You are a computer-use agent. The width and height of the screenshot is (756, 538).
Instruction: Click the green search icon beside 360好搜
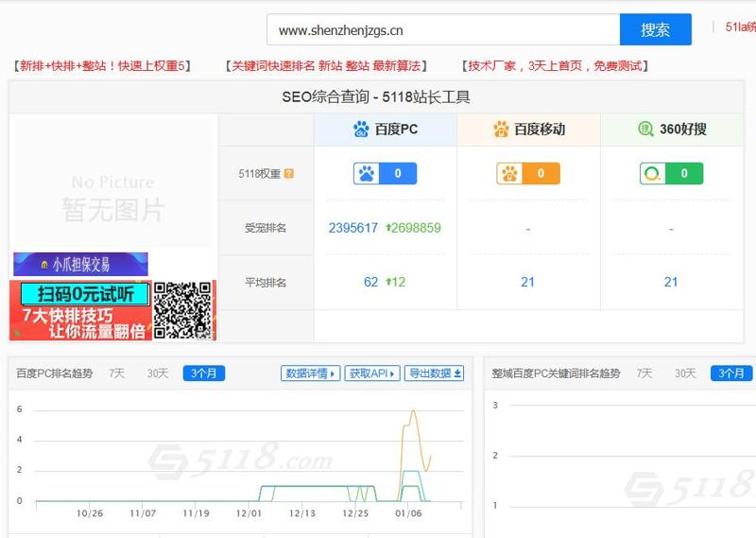coord(645,129)
